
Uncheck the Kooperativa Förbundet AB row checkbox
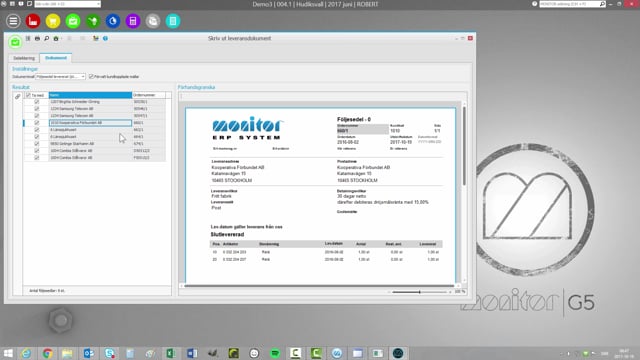coord(37,122)
